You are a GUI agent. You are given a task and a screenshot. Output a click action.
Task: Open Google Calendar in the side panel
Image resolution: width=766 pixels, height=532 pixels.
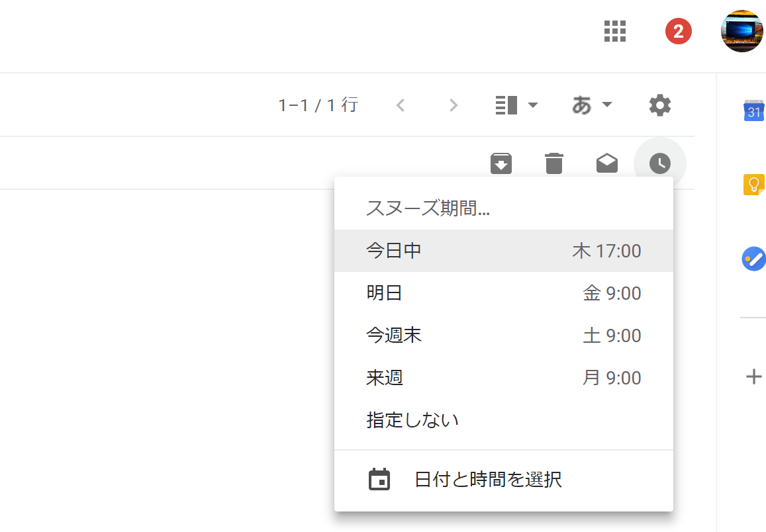tap(753, 111)
